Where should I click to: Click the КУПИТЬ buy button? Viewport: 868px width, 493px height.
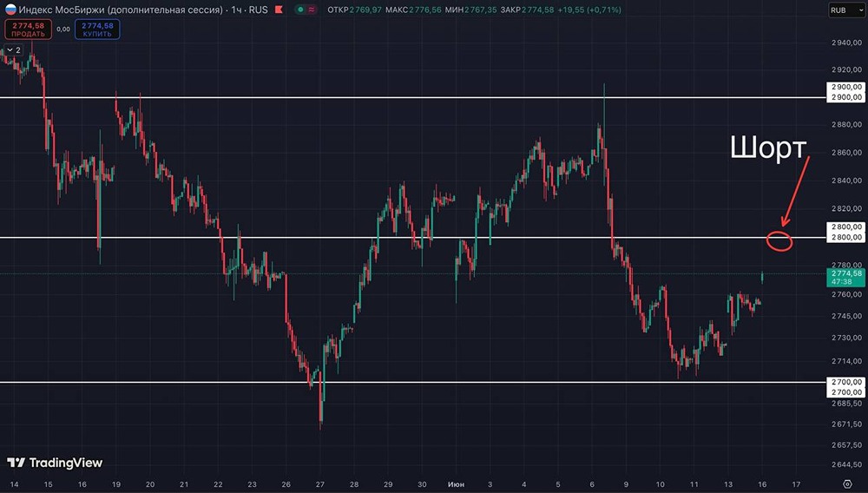[x=97, y=30]
